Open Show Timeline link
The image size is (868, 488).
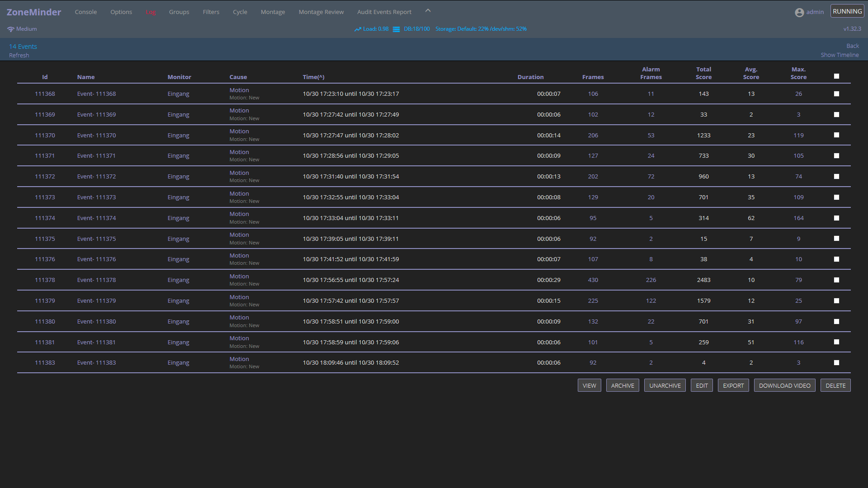pyautogui.click(x=840, y=55)
